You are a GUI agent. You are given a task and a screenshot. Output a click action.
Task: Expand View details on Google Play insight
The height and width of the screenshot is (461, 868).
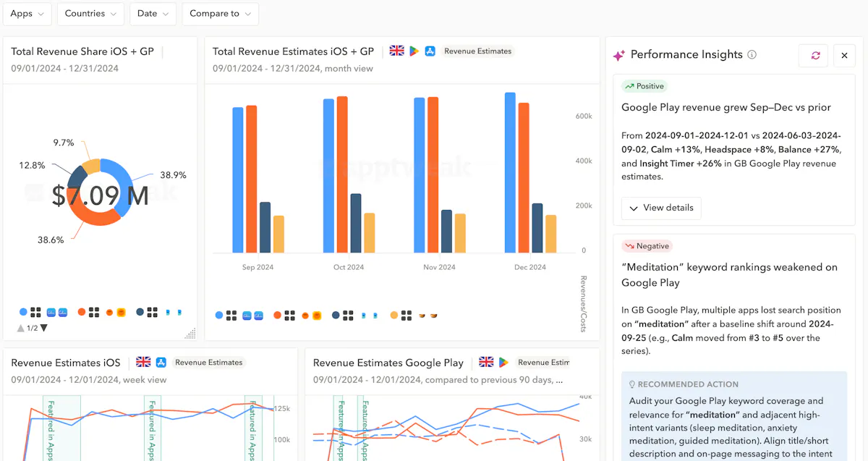pyautogui.click(x=660, y=208)
